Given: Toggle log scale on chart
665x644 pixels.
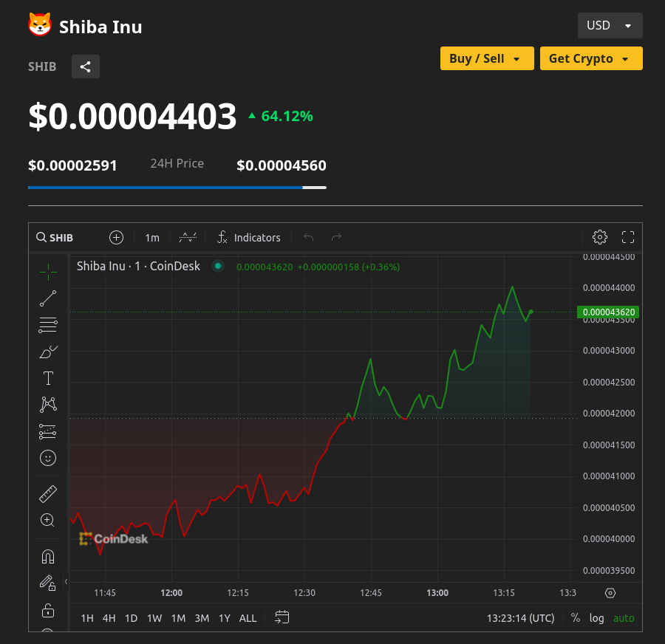Looking at the screenshot, I should coord(596,618).
